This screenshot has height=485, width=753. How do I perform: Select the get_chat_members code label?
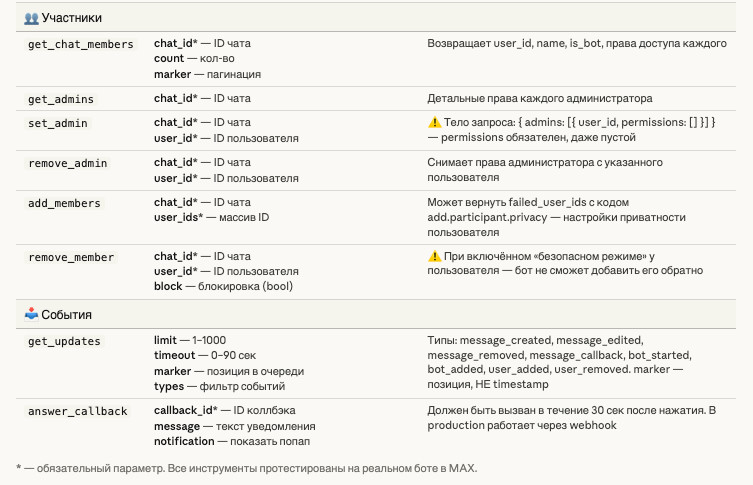[81, 45]
